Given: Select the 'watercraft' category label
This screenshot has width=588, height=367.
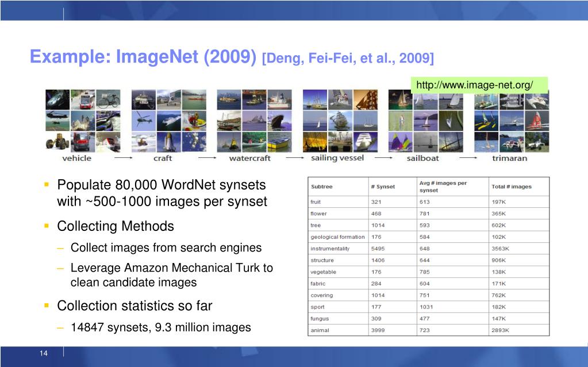Looking at the screenshot, I should [x=250, y=158].
